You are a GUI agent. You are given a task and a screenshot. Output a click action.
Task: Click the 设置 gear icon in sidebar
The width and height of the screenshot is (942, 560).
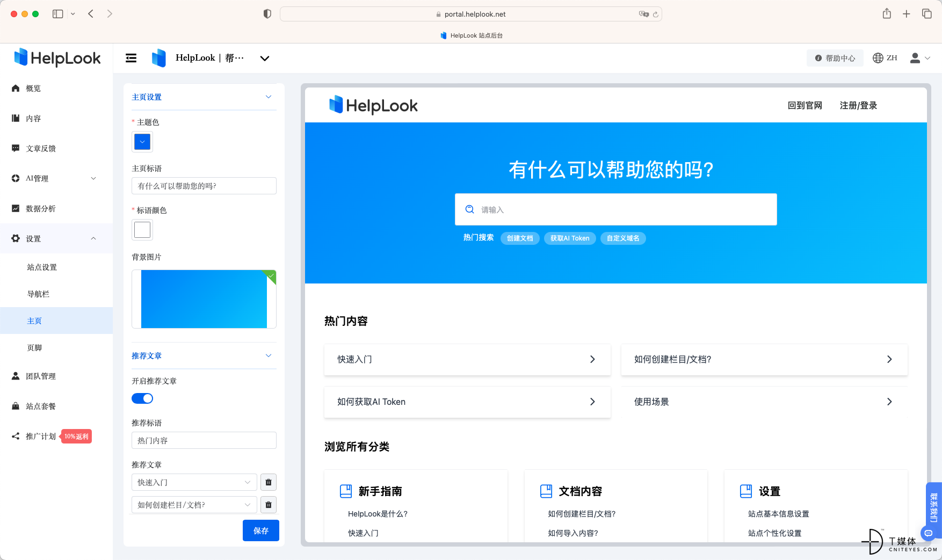click(x=16, y=238)
